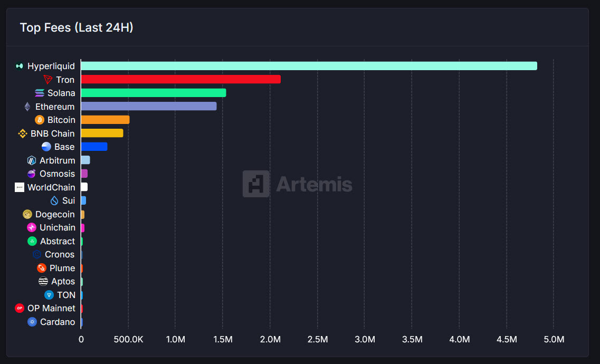
Task: Select the yellow BNB Chain bar
Action: 102,133
